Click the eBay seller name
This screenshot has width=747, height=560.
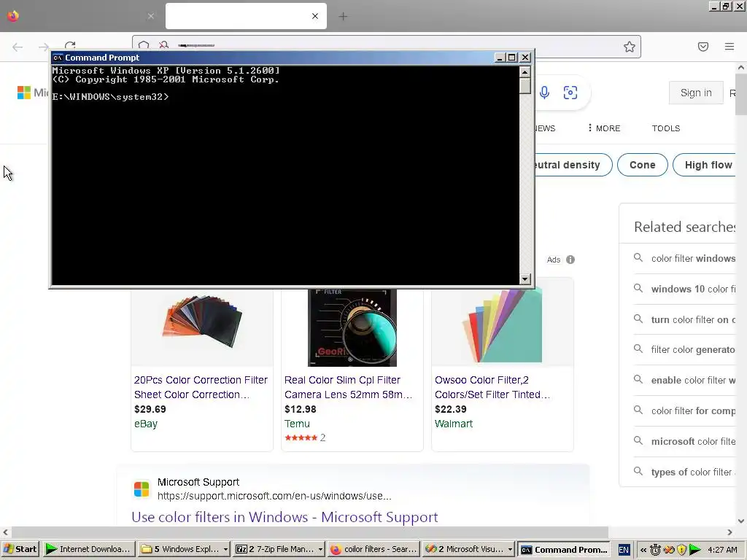coord(146,424)
